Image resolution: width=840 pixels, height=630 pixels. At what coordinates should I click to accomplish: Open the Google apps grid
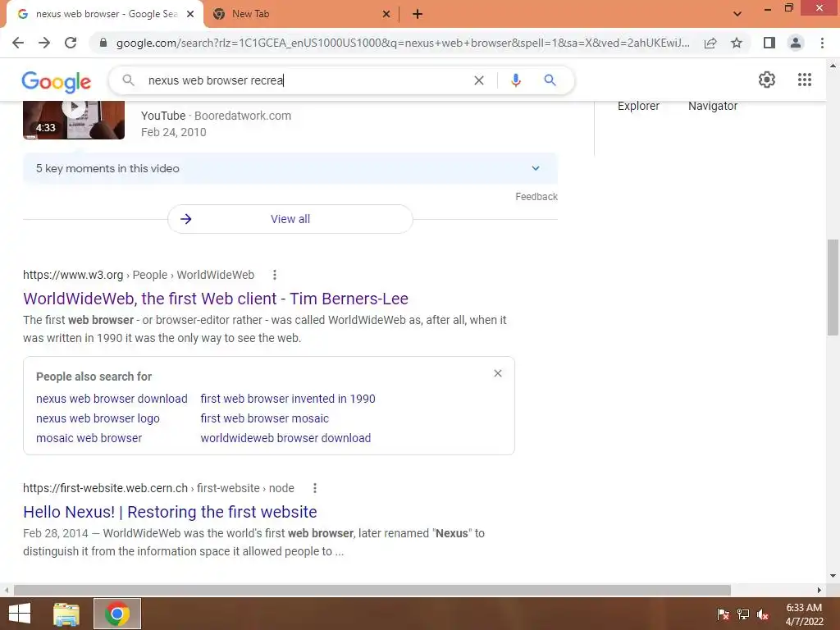(x=805, y=80)
